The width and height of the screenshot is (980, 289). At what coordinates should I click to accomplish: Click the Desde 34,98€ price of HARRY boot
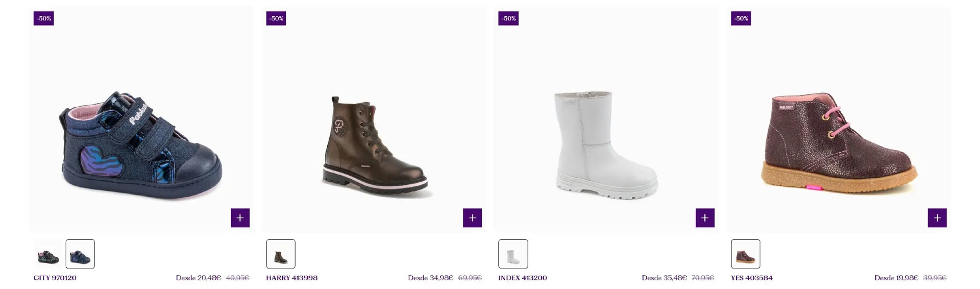pyautogui.click(x=430, y=278)
